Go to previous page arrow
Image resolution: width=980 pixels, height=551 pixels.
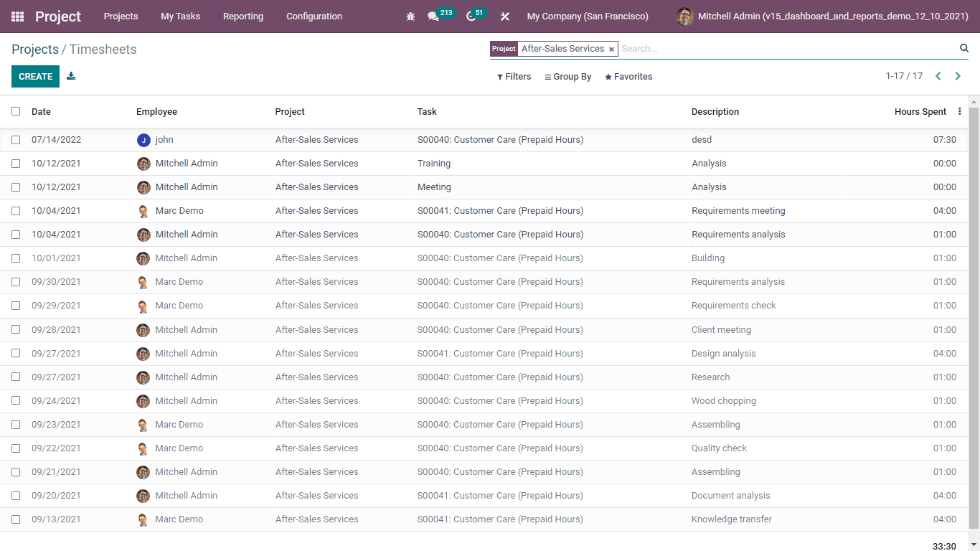point(938,76)
